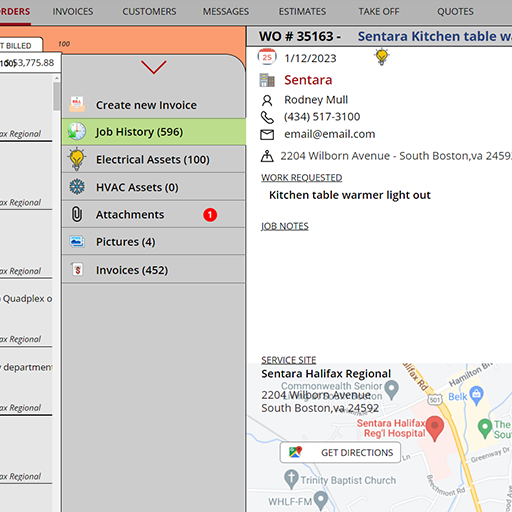
Task: Open HVAC Assets (0)
Action: coord(154,187)
